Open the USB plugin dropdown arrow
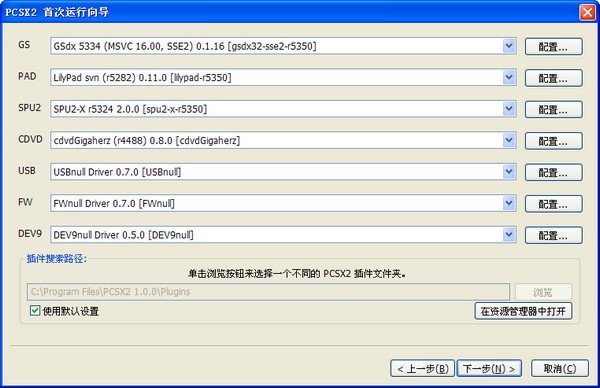The height and width of the screenshot is (388, 600). coord(509,172)
